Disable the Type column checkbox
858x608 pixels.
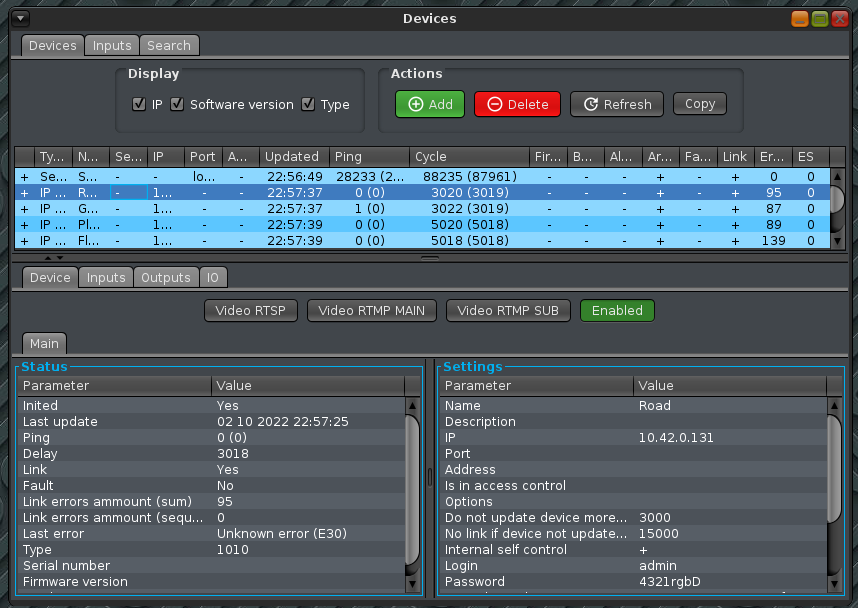[x=308, y=104]
